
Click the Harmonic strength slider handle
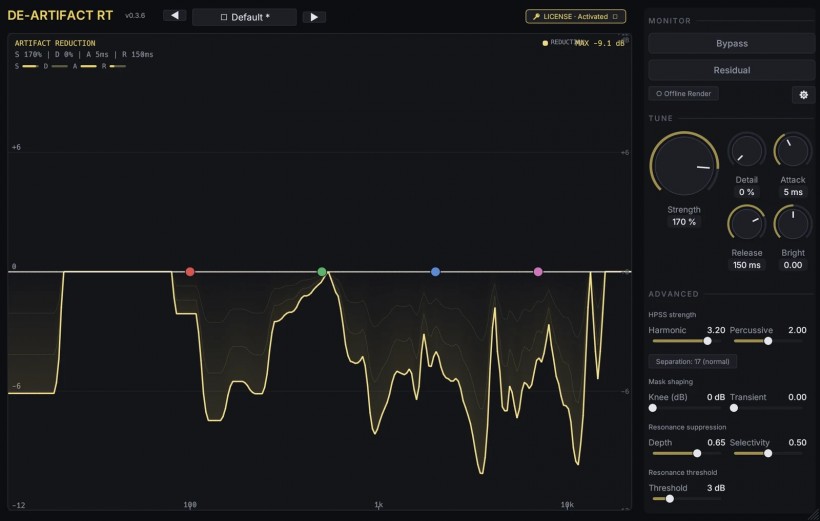pos(707,341)
